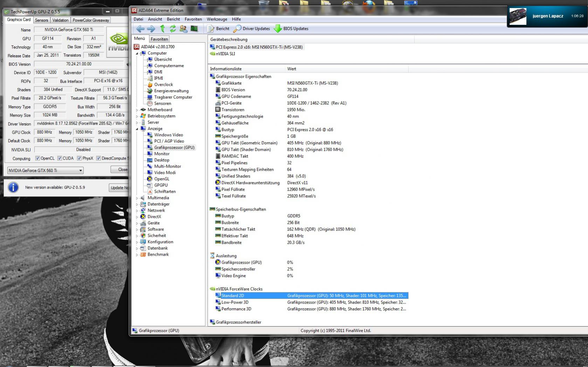Click the Informationsliste column header

247,69
